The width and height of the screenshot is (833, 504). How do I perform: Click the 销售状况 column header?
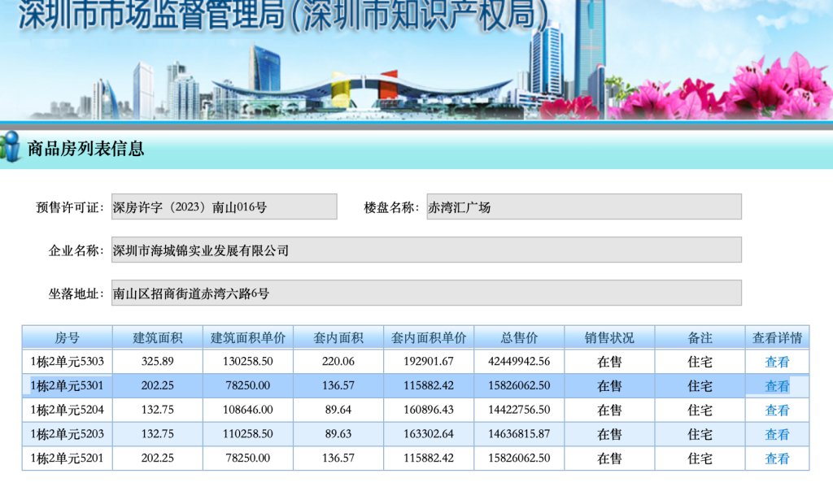609,337
